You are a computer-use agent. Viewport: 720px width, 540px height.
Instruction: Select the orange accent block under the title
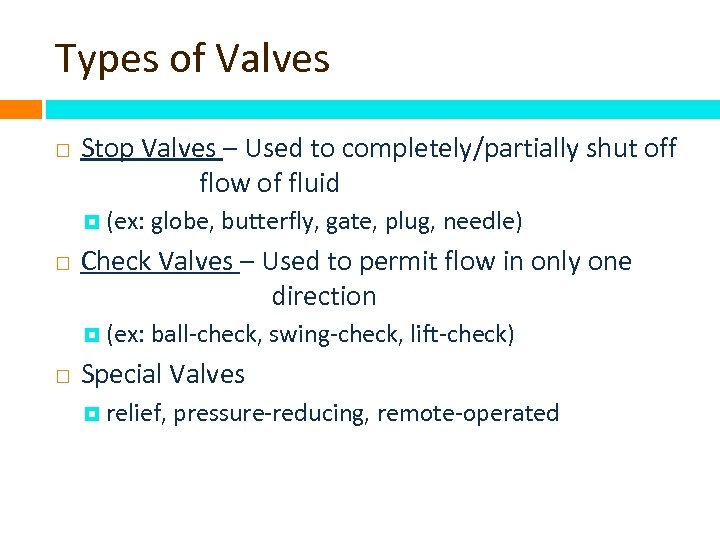(20, 109)
